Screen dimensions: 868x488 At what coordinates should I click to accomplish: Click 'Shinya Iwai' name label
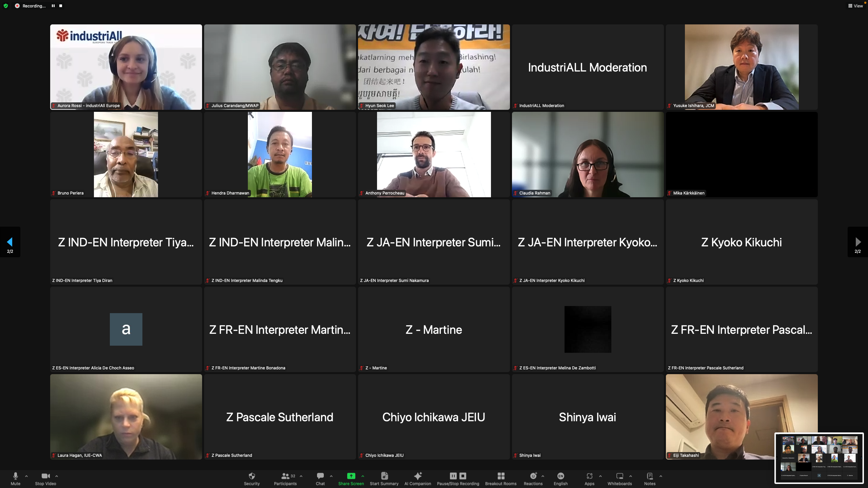[530, 455]
